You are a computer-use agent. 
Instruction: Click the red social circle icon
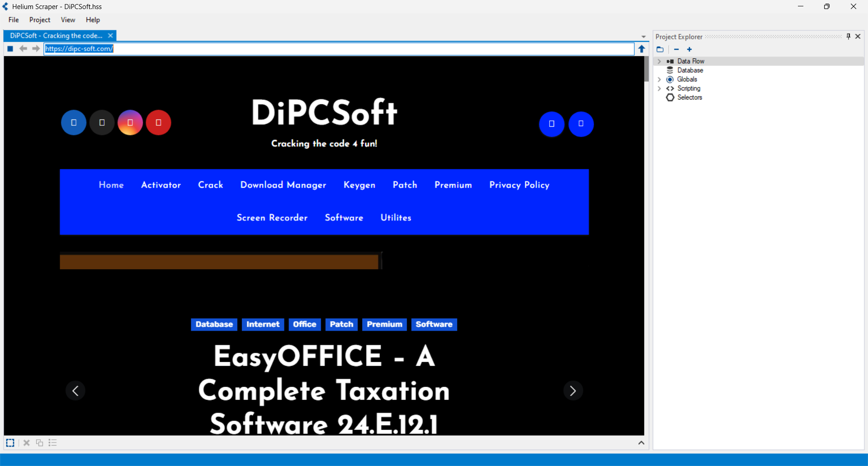(158, 123)
